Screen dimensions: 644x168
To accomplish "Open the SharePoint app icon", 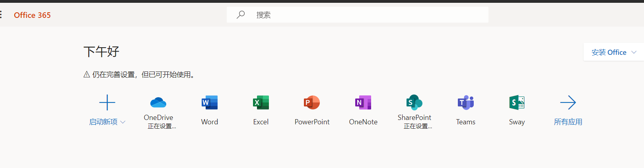I will coord(414,102).
